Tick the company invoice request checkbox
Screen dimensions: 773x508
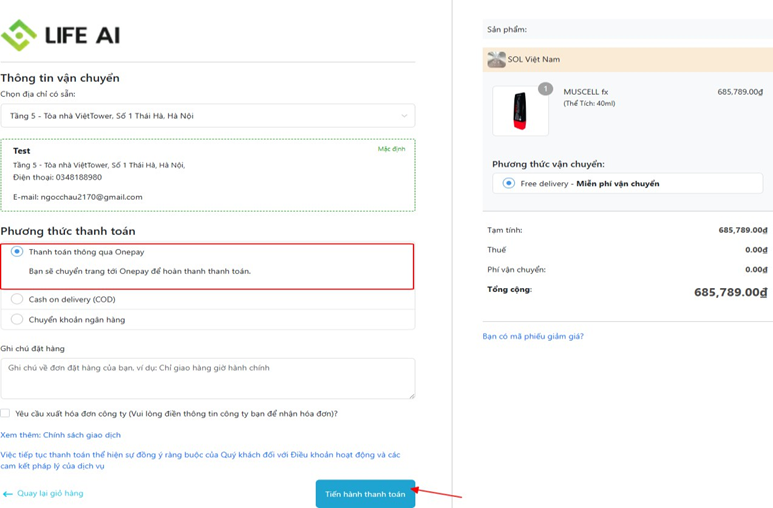6,413
